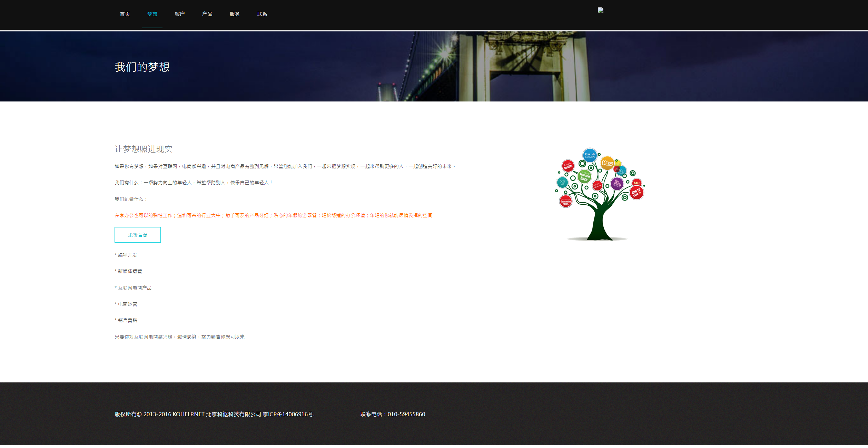Click the orange benefits text line
Screen dimensions: 868x448
(273, 215)
